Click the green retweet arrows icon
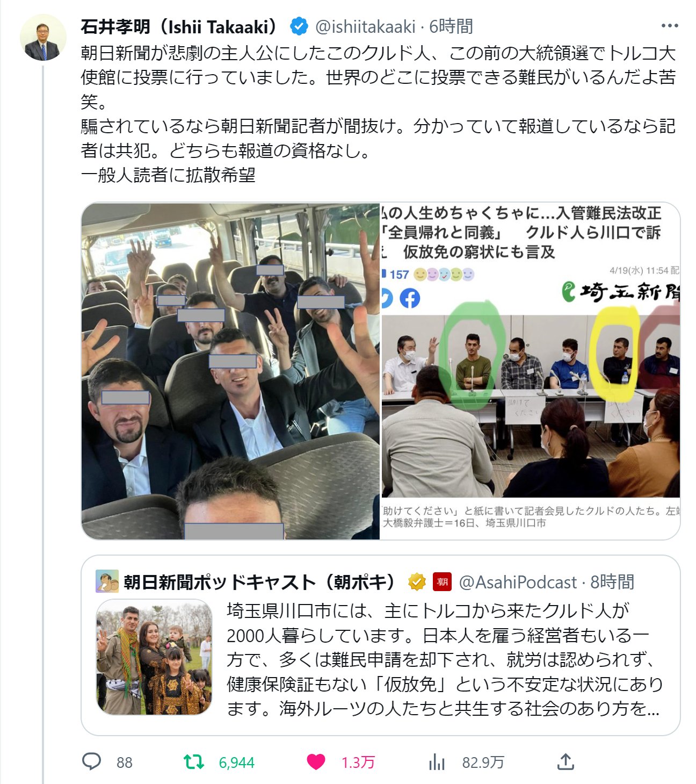Viewport: 696px width, 784px height. coord(193,761)
